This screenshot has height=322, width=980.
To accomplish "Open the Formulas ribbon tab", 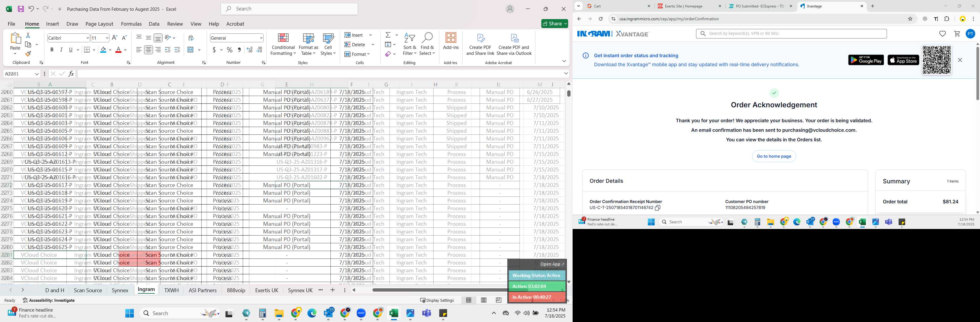I will (x=131, y=24).
